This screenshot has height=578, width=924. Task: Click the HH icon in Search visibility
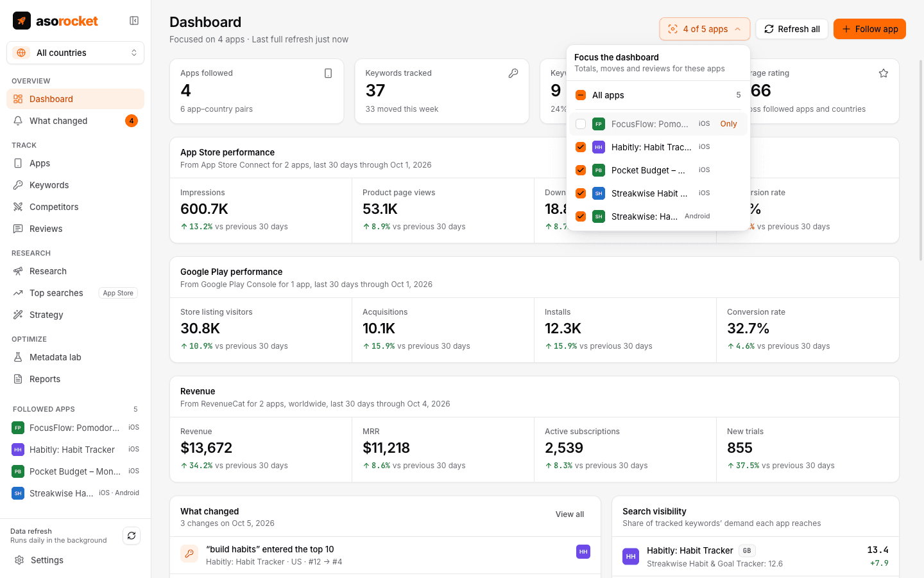631,556
